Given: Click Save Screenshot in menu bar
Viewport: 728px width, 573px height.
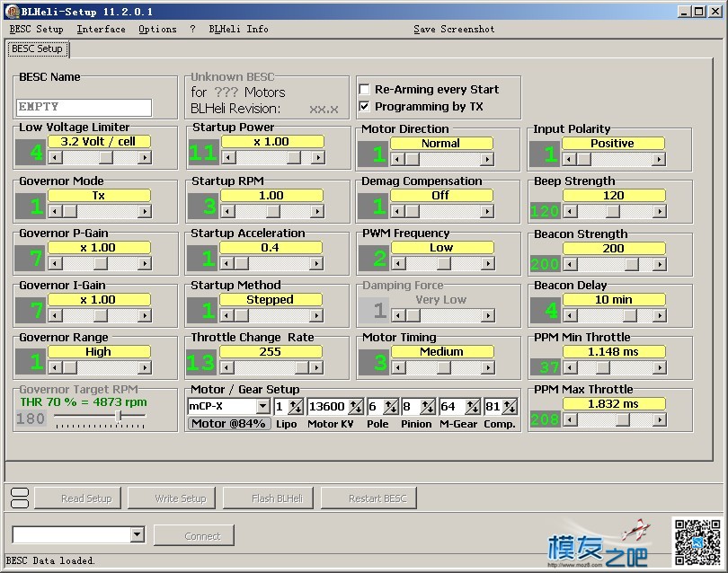Looking at the screenshot, I should point(454,29).
